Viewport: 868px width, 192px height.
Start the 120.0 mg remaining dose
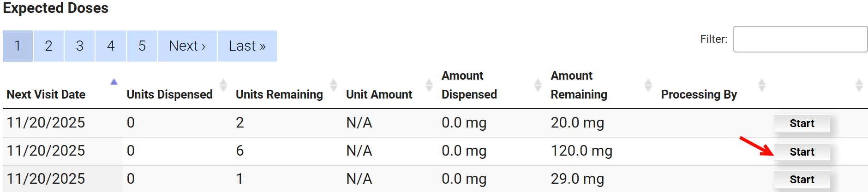[x=802, y=152]
